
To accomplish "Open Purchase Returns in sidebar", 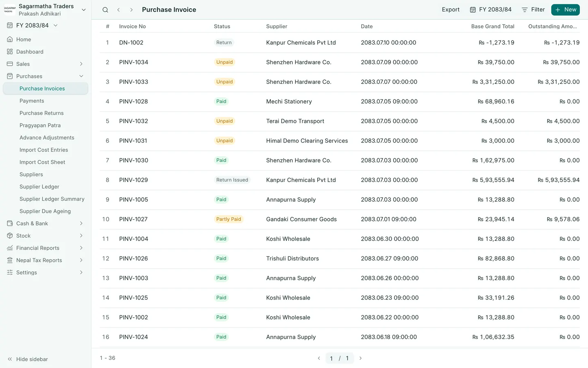I will [42, 113].
